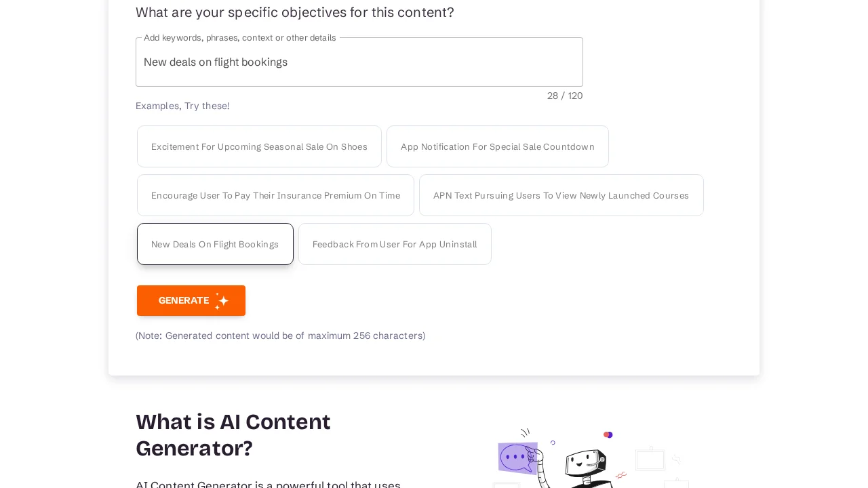Image resolution: width=868 pixels, height=488 pixels.
Task: Pick the Newly Launched Courses example
Action: pos(561,195)
